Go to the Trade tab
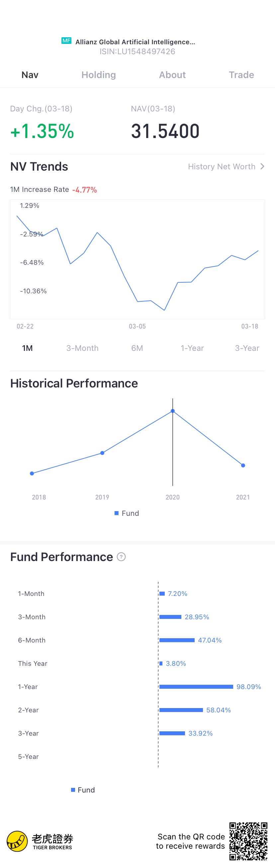Screen dimensions: 275x868 click(x=241, y=75)
